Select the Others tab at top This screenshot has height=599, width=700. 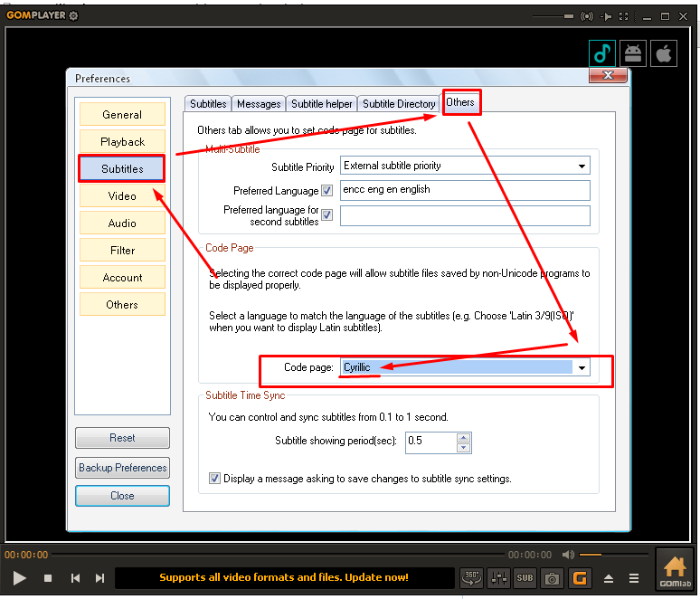tap(460, 102)
